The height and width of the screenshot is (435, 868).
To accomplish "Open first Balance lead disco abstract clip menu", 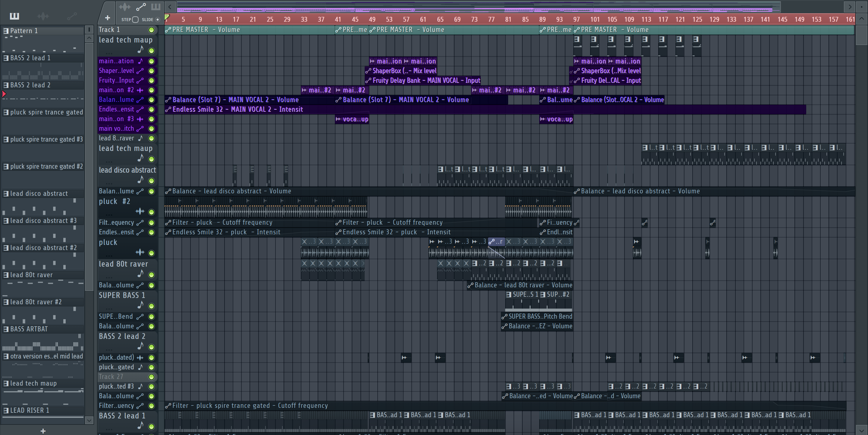I will tap(168, 191).
